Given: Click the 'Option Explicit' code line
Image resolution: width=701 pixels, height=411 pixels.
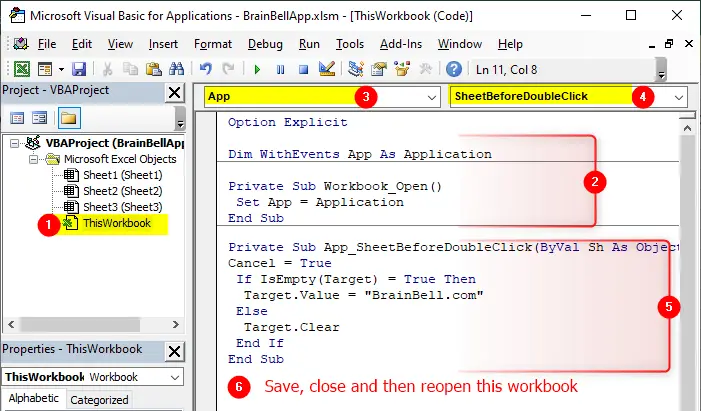Looking at the screenshot, I should click(x=287, y=122).
